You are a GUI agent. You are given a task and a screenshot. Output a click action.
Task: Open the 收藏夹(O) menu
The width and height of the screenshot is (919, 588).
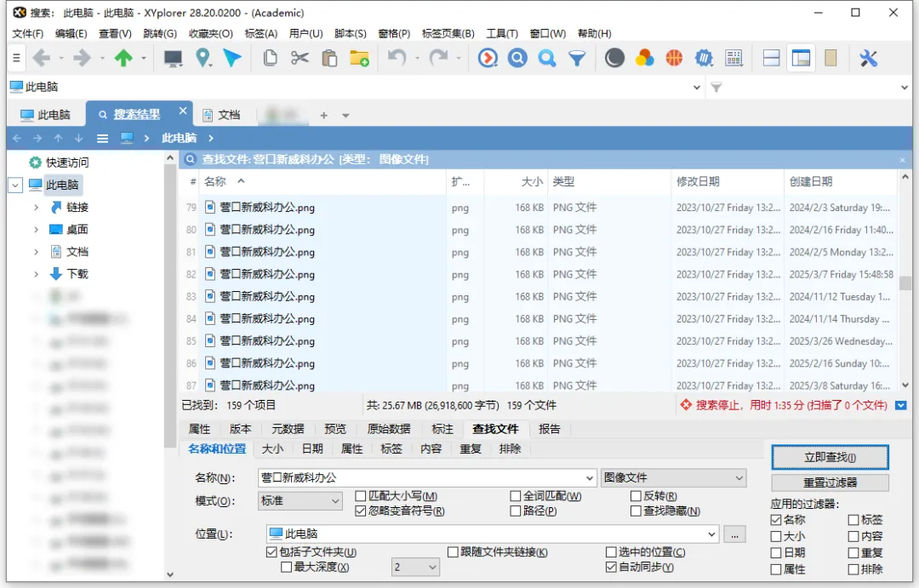[x=210, y=33]
